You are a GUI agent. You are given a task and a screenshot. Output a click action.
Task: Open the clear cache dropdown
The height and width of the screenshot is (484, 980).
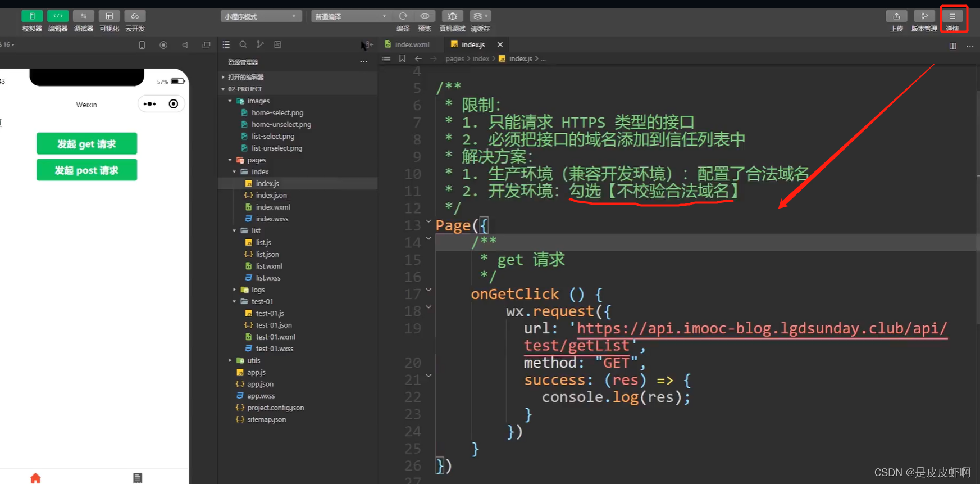click(480, 16)
